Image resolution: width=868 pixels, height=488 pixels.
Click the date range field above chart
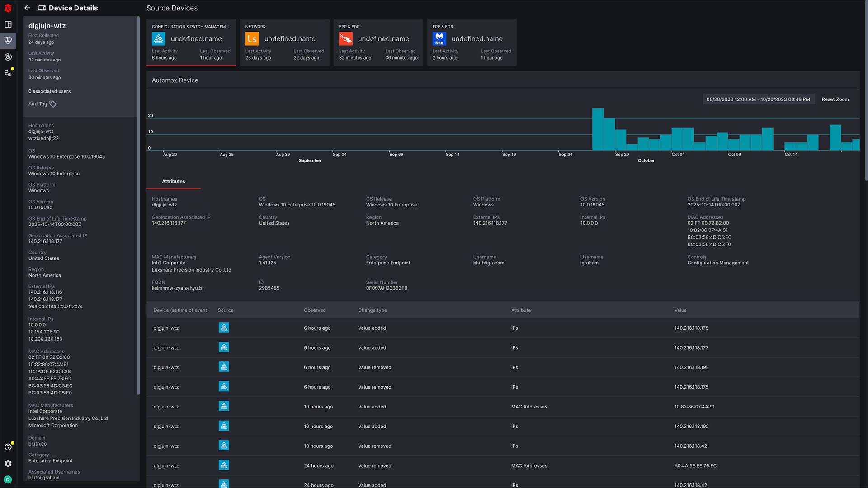pos(758,99)
